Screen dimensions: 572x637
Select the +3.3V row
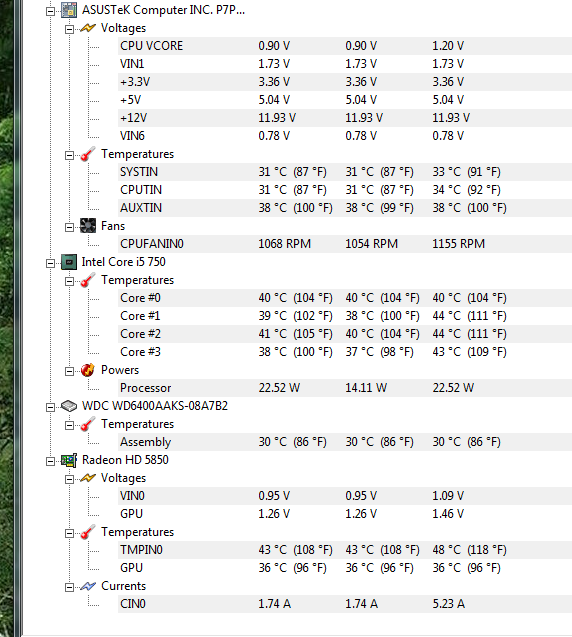tap(345, 82)
